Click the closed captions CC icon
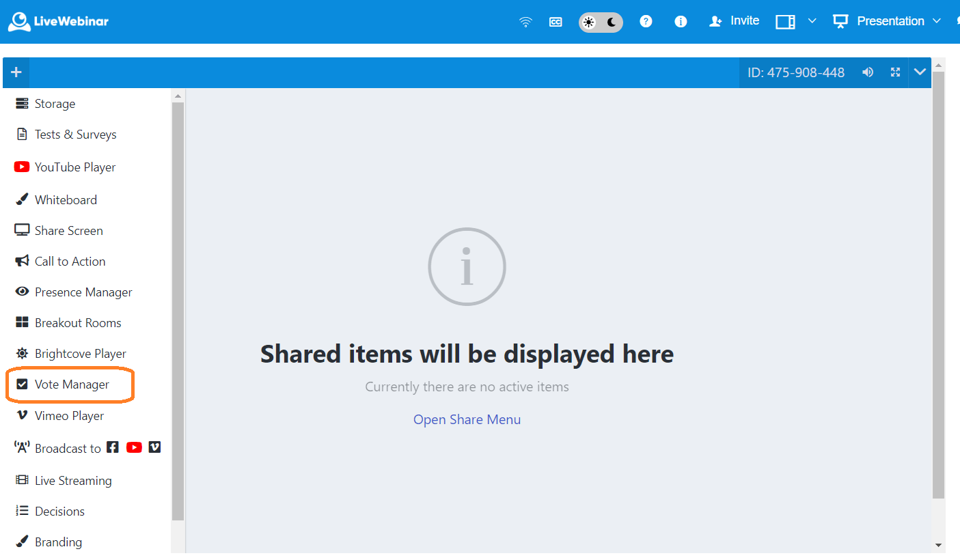The width and height of the screenshot is (960, 560). [x=556, y=22]
